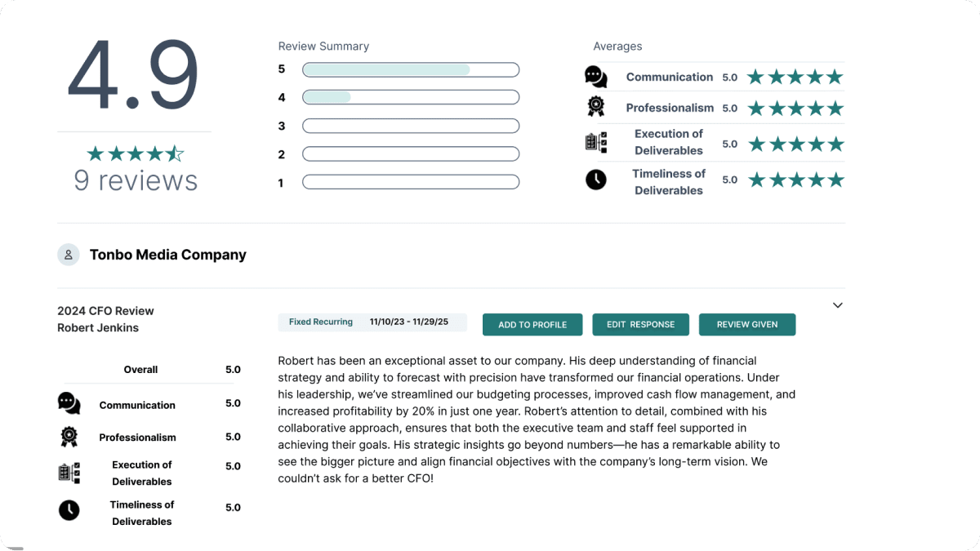Click the REVIEW GIVEN button
Screen dimensions: 980x551
746,324
